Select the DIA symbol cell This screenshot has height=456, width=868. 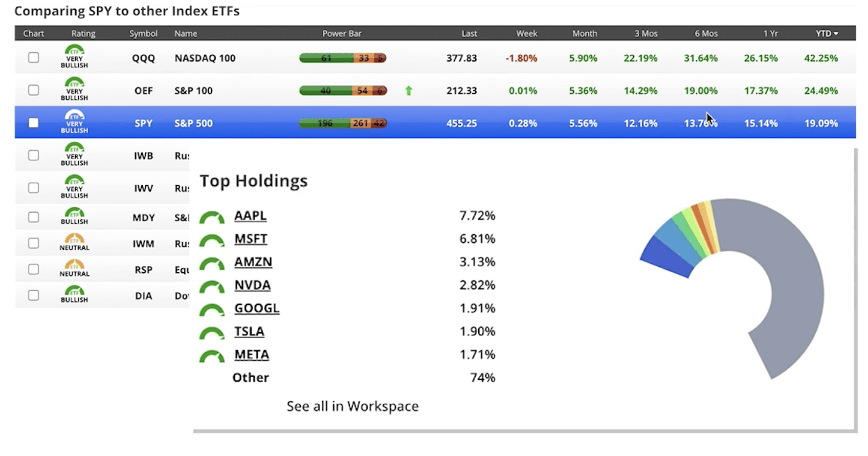coord(143,296)
